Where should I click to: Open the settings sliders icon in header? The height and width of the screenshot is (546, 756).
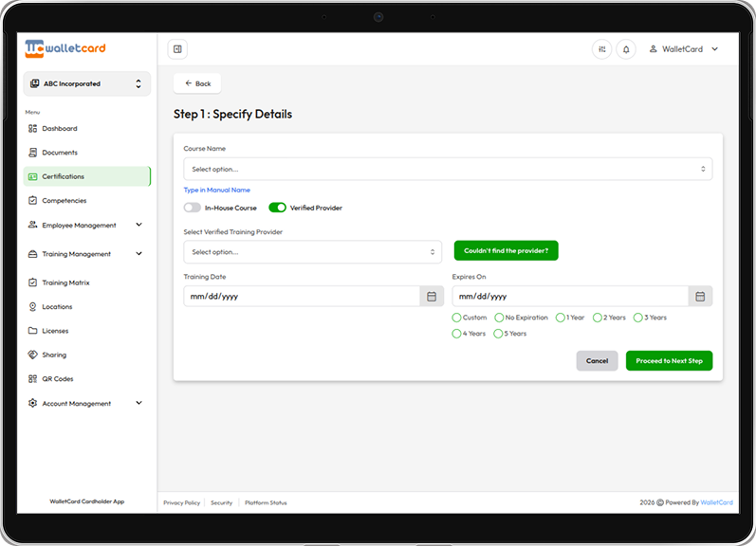[x=601, y=49]
